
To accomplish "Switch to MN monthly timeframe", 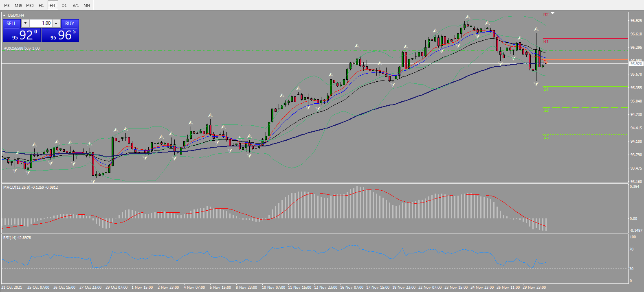I will pos(87,5).
